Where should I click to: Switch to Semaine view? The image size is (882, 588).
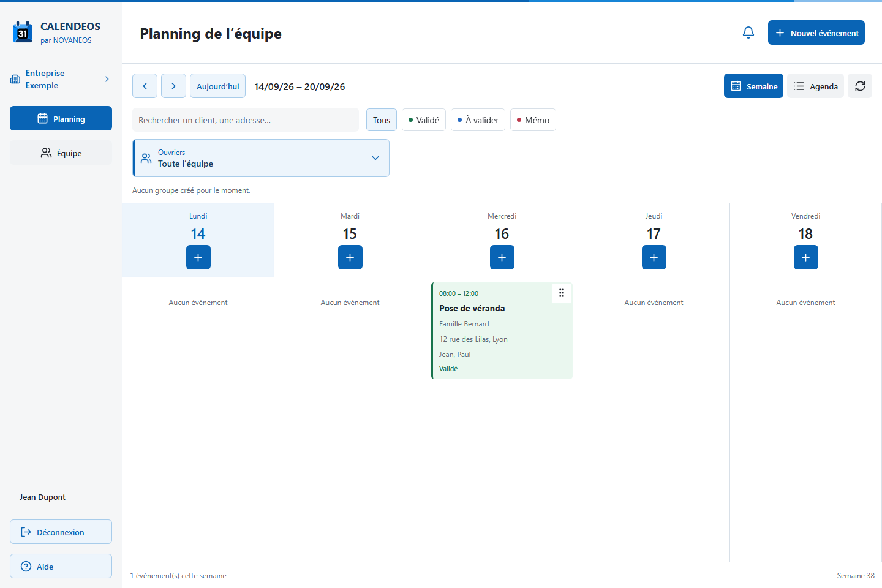753,86
